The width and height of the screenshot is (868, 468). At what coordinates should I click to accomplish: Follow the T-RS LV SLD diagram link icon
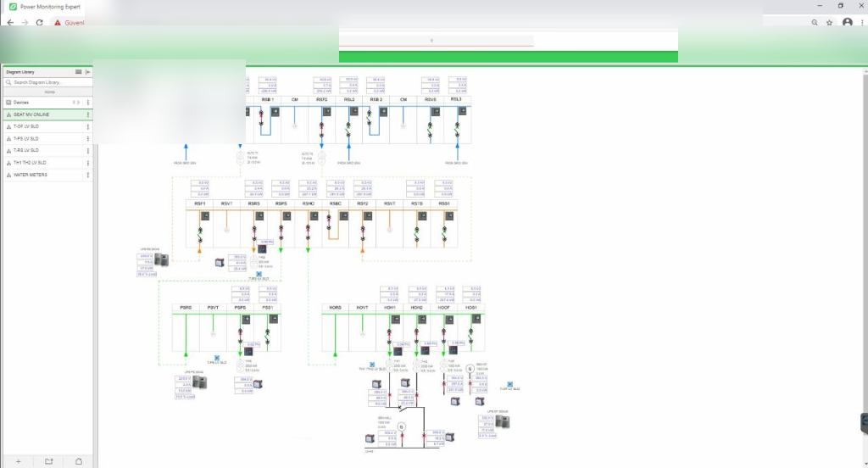coord(259,274)
